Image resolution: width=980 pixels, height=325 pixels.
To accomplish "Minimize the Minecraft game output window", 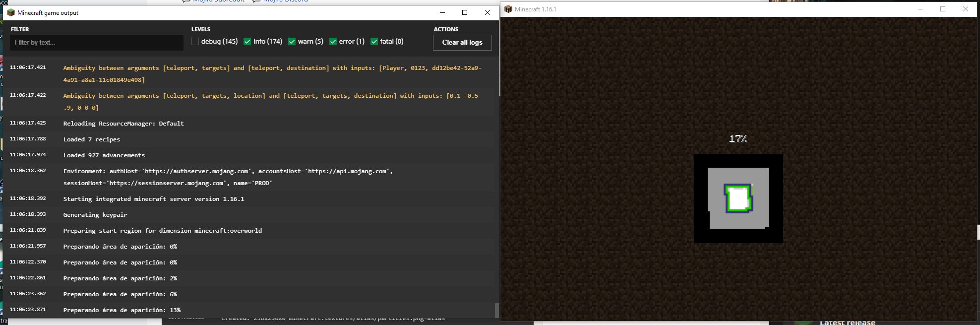I will 442,12.
